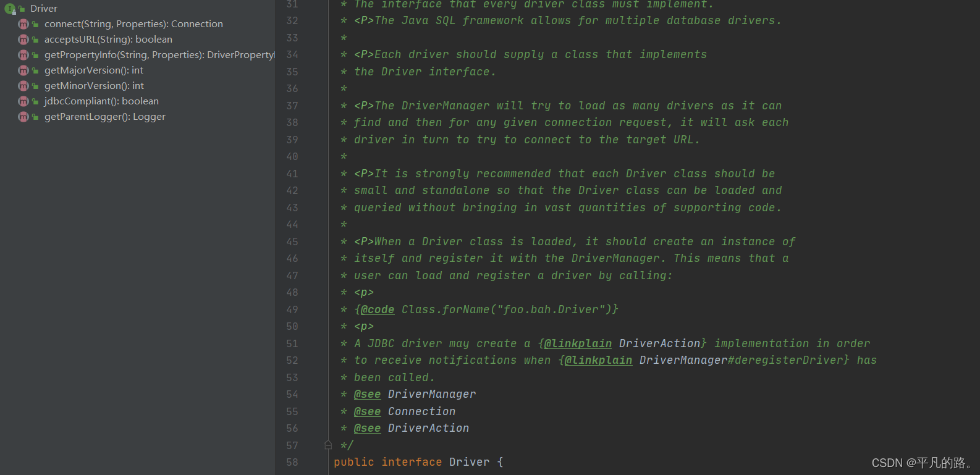Screen dimensions: 980x475
Task: Click Class.forName("foo.bah.Driver") text
Action: point(506,309)
